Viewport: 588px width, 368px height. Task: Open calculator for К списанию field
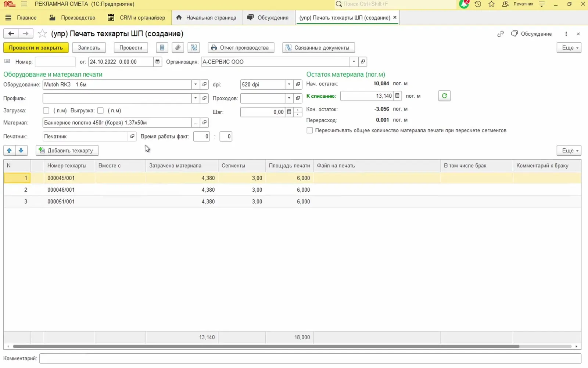pos(397,96)
